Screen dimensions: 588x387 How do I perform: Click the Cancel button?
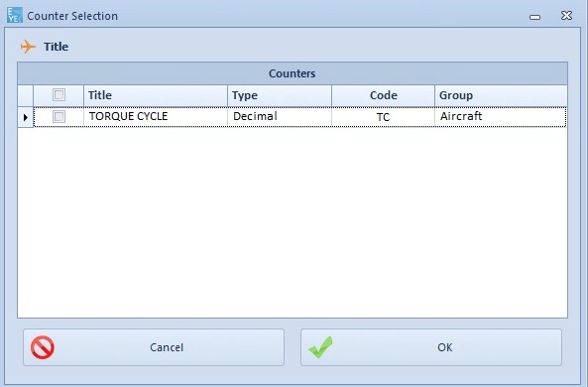(x=154, y=347)
